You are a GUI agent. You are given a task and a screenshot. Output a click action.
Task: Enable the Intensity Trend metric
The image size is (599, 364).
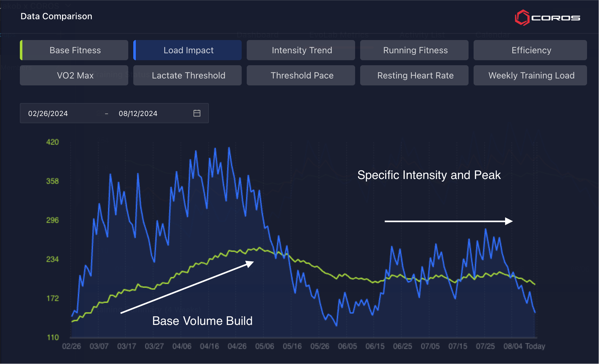tap(302, 50)
